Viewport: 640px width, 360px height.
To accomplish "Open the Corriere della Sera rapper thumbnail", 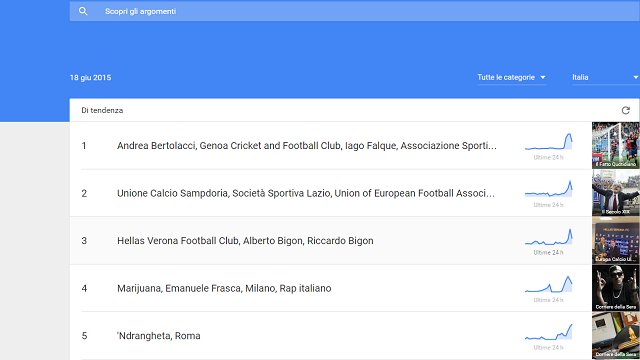I will click(x=616, y=288).
